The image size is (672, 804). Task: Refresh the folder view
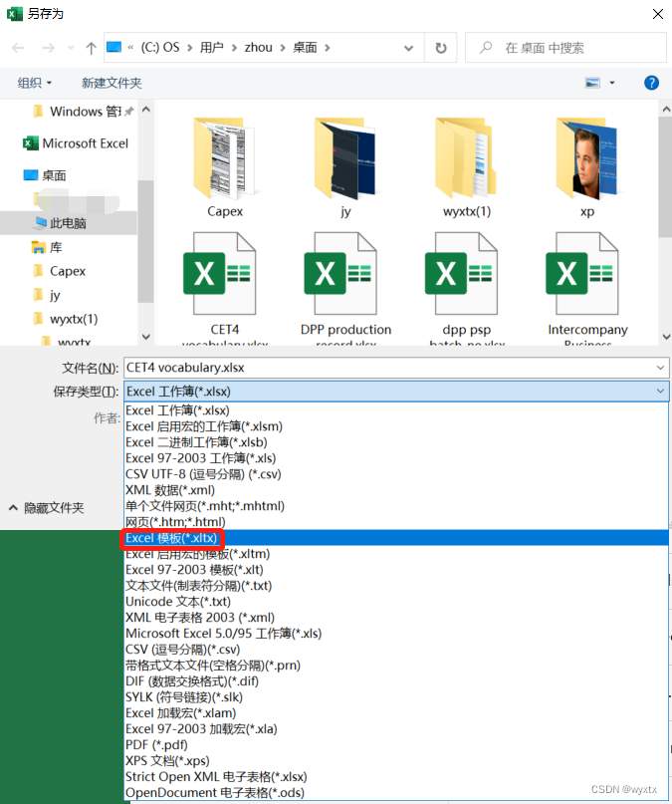[440, 48]
